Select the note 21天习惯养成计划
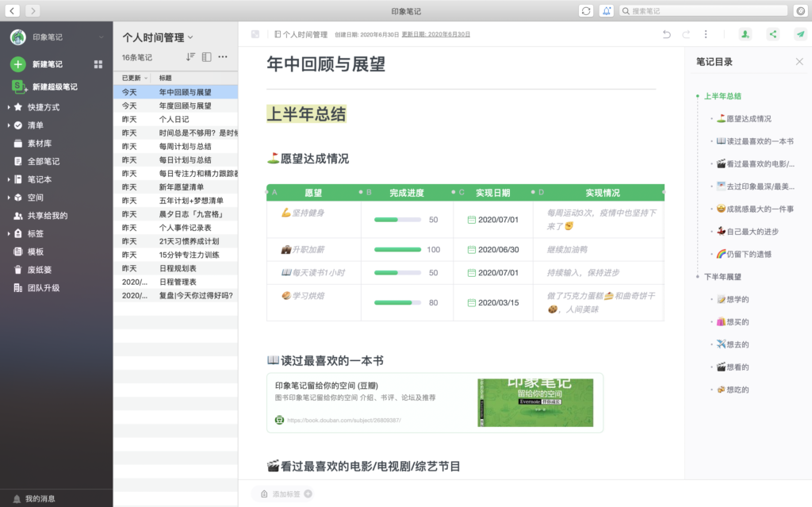The image size is (812, 507). [x=175, y=241]
